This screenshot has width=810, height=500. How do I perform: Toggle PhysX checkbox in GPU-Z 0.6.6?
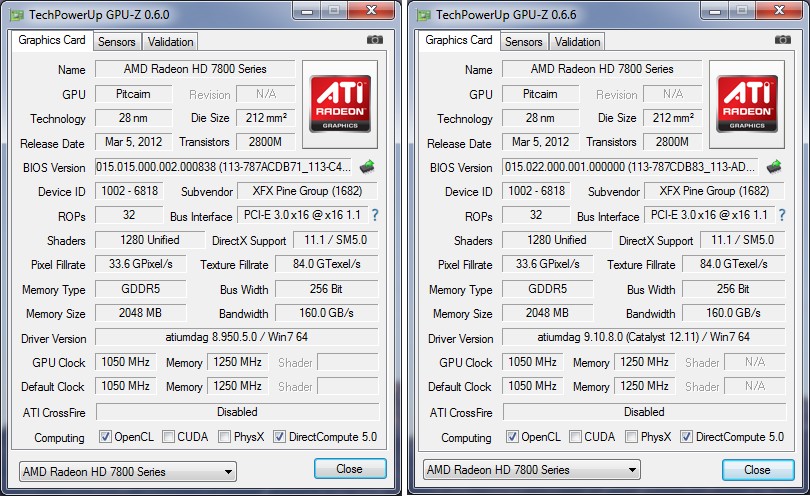click(631, 436)
